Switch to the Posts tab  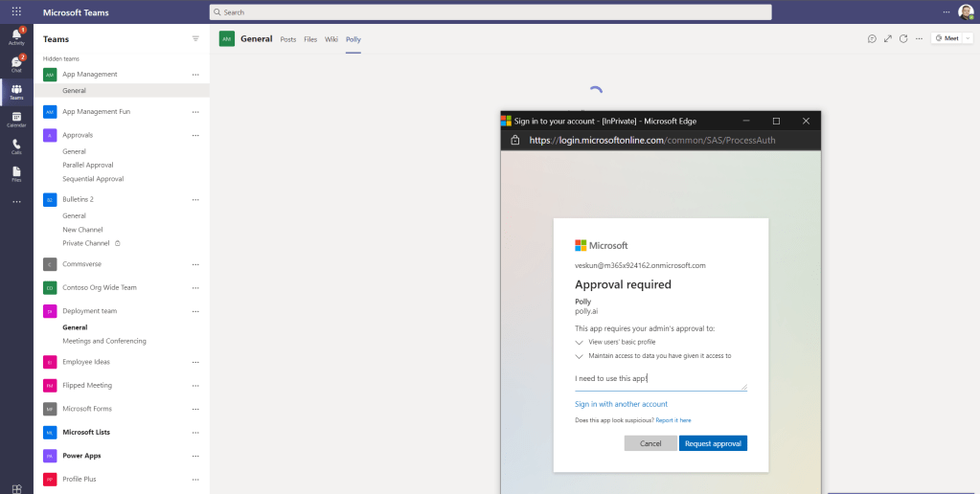tap(287, 39)
